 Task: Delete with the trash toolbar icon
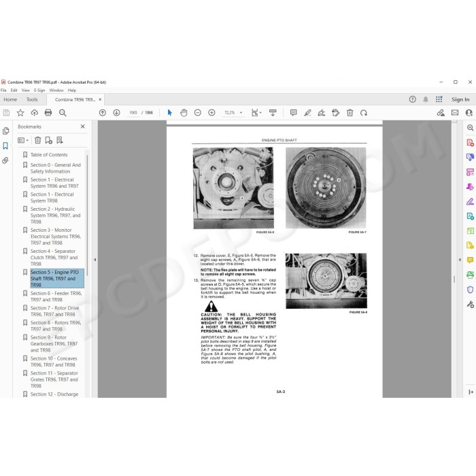tap(350, 113)
